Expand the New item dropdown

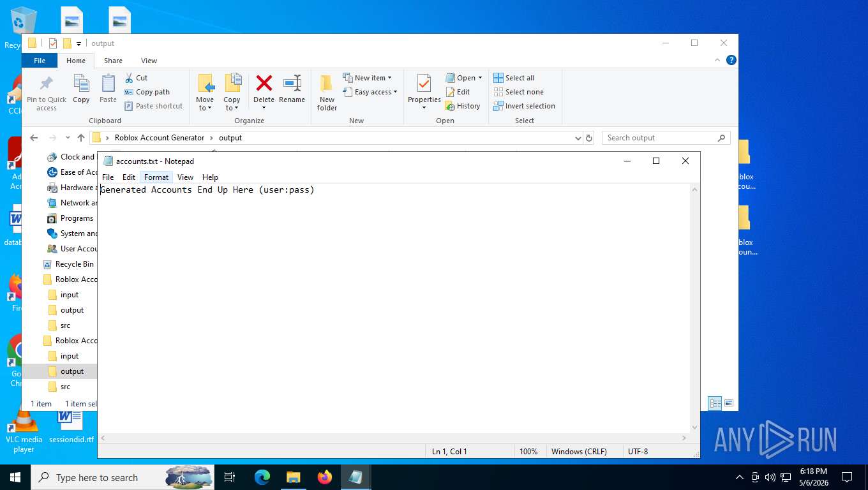(x=368, y=78)
